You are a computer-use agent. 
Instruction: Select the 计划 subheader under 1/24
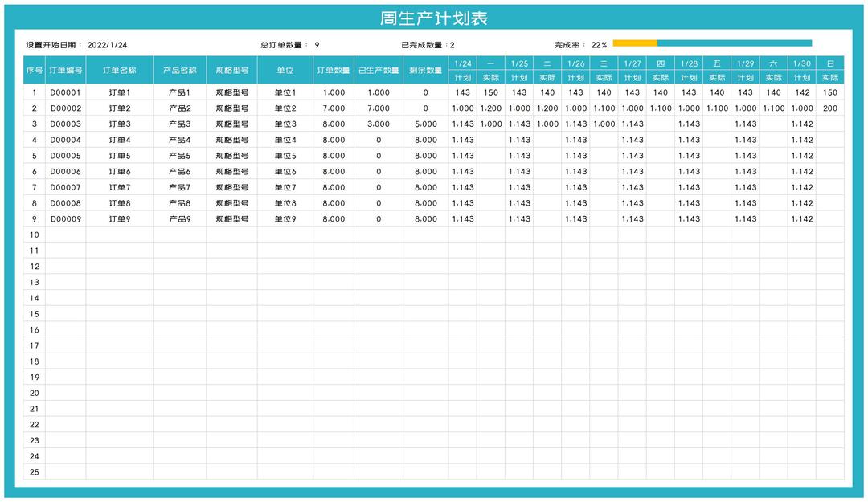pos(463,77)
